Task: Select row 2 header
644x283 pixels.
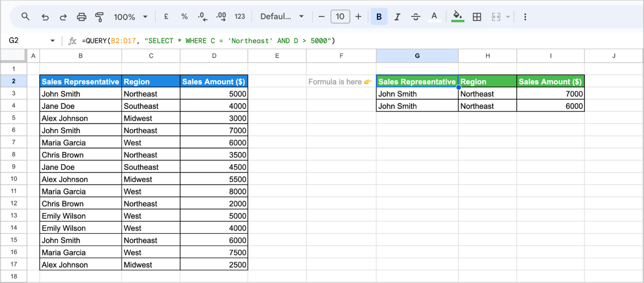Action: pyautogui.click(x=14, y=81)
